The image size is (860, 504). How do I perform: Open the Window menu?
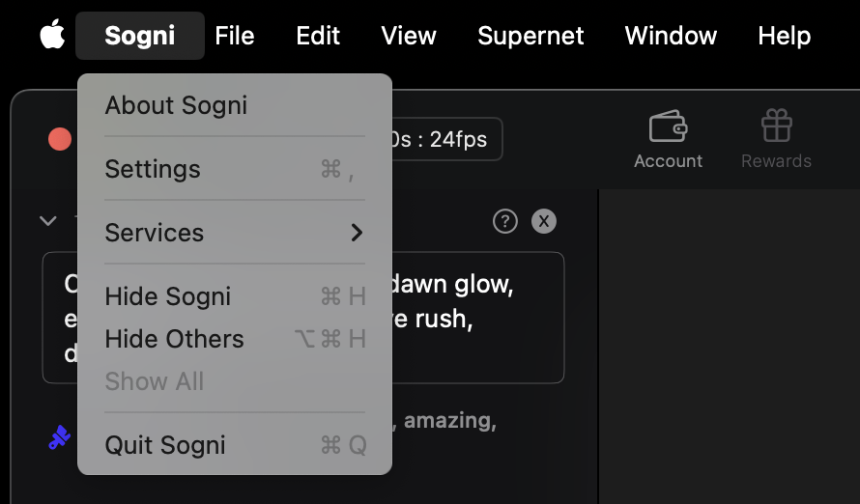671,37
